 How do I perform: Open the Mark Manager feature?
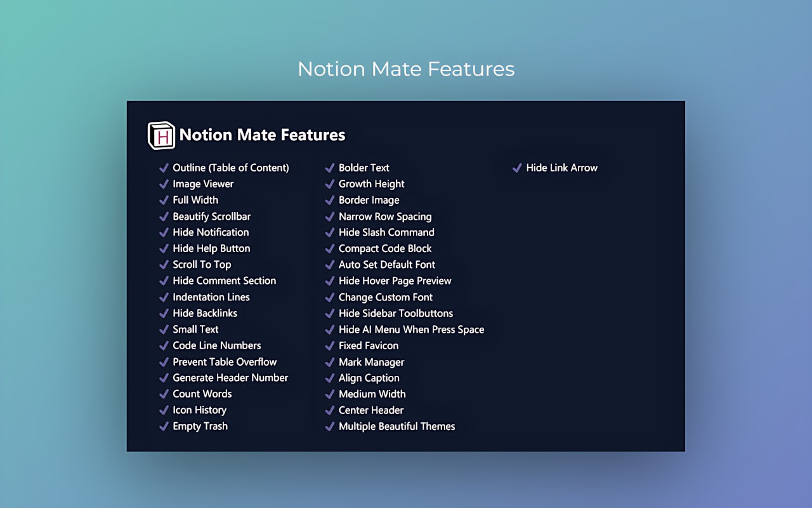[371, 361]
